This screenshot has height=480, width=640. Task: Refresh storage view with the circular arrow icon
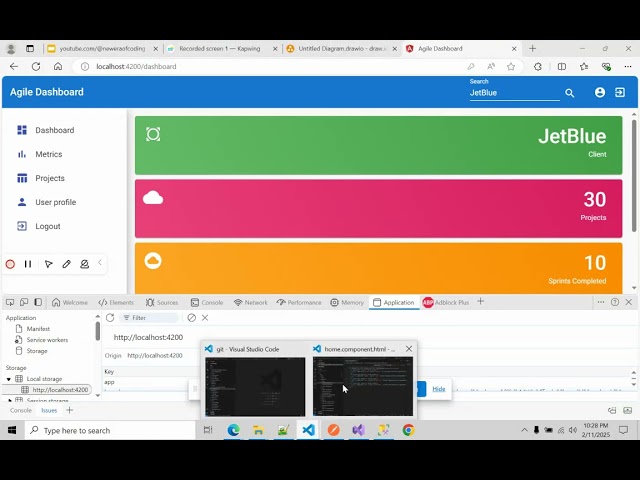110,318
